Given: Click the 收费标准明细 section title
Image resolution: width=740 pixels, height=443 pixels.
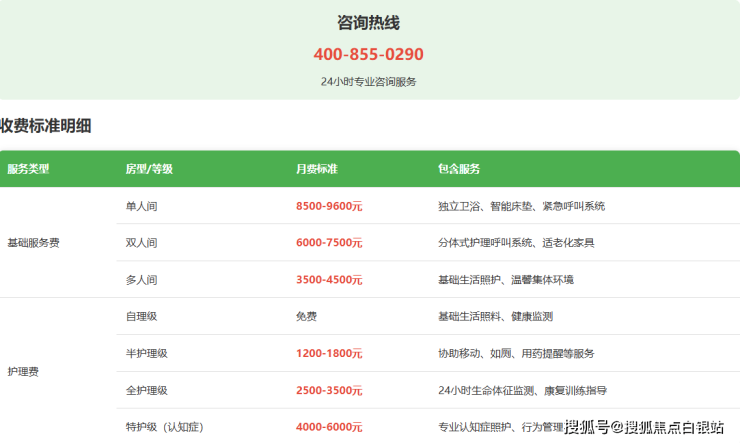Looking at the screenshot, I should click(x=46, y=126).
